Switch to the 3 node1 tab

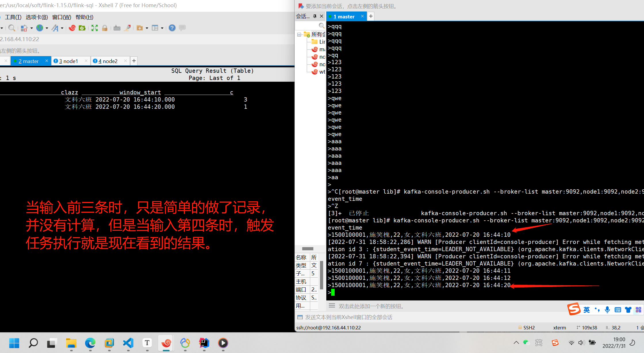(68, 61)
